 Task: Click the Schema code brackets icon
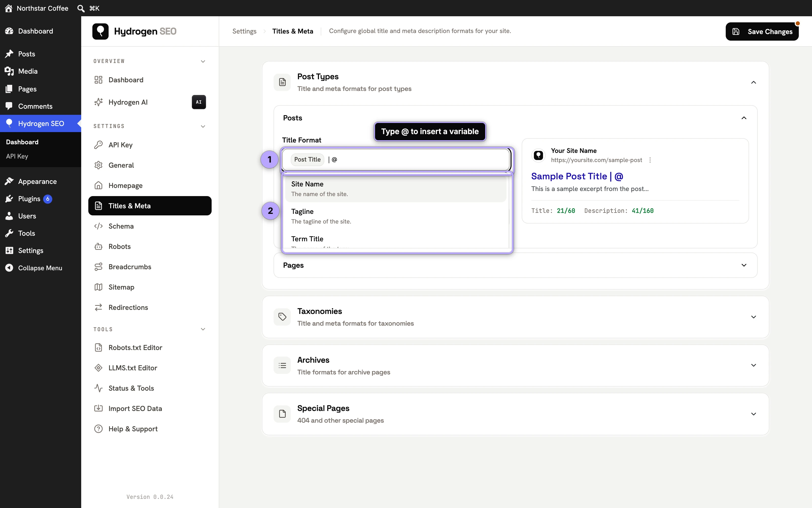pyautogui.click(x=98, y=226)
